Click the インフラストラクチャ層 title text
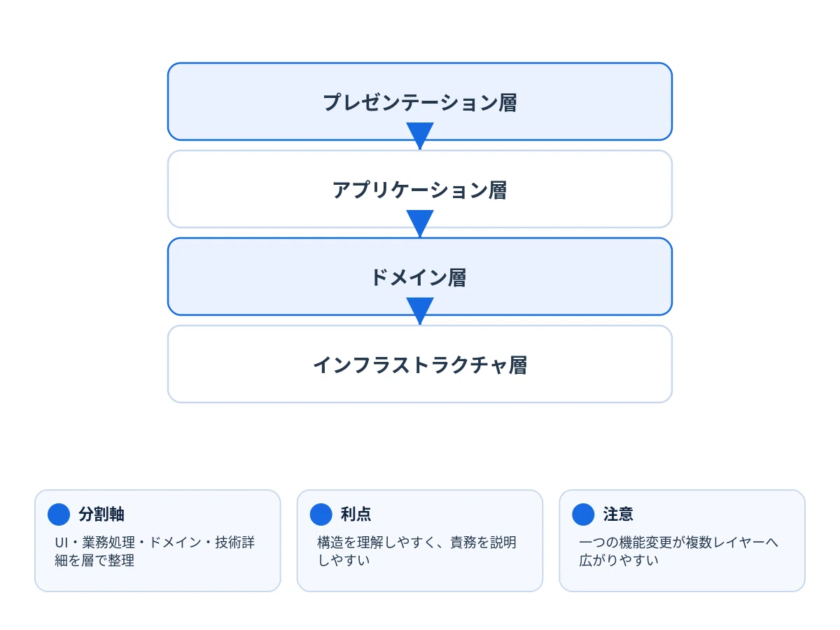This screenshot has width=840, height=630. 420,365
